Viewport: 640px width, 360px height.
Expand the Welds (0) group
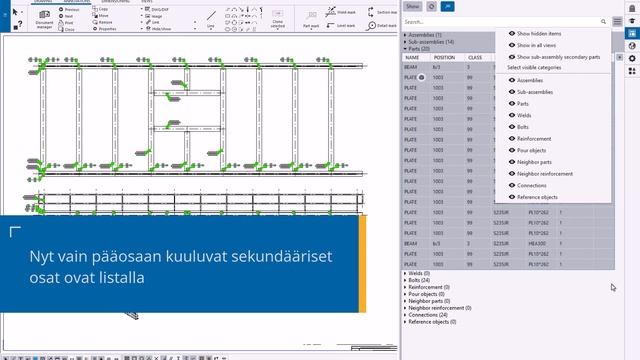(405, 273)
